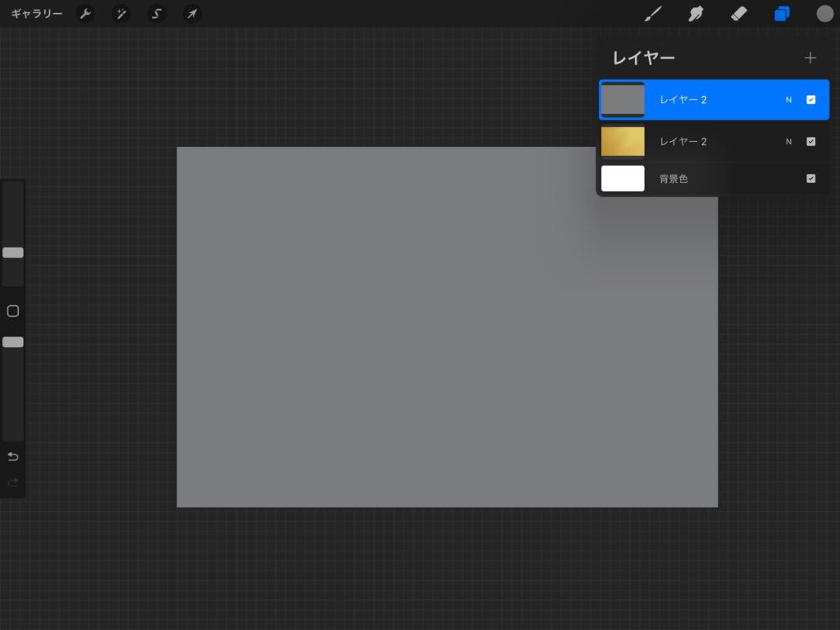Click the brush size slider handle
This screenshot has width=840, height=630.
tap(13, 253)
